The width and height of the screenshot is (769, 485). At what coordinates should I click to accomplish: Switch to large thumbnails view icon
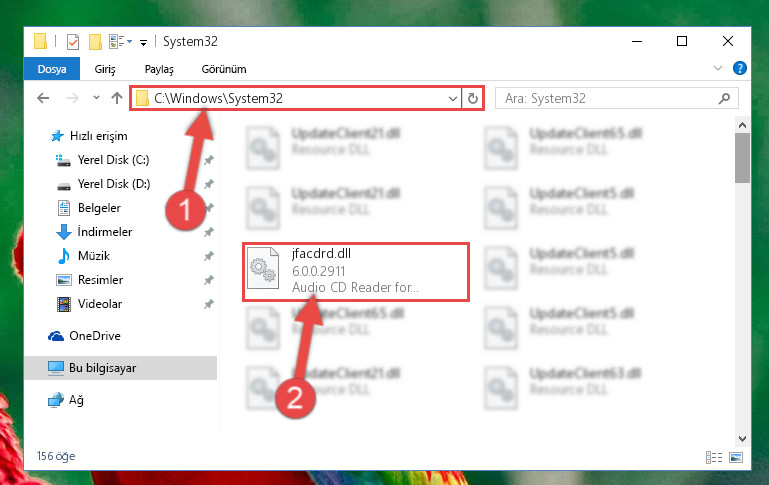point(736,457)
